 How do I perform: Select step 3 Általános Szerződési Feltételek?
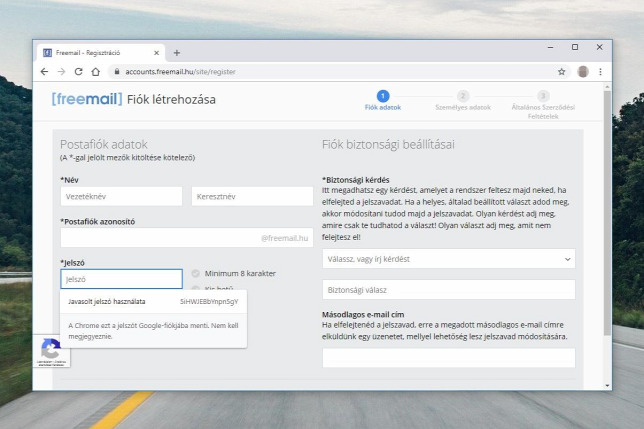coord(543,105)
